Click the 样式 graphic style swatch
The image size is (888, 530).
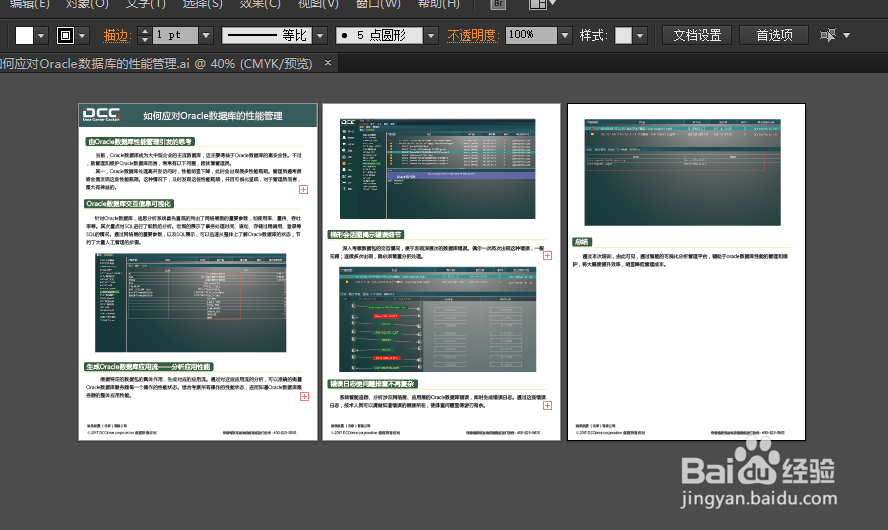pyautogui.click(x=624, y=35)
